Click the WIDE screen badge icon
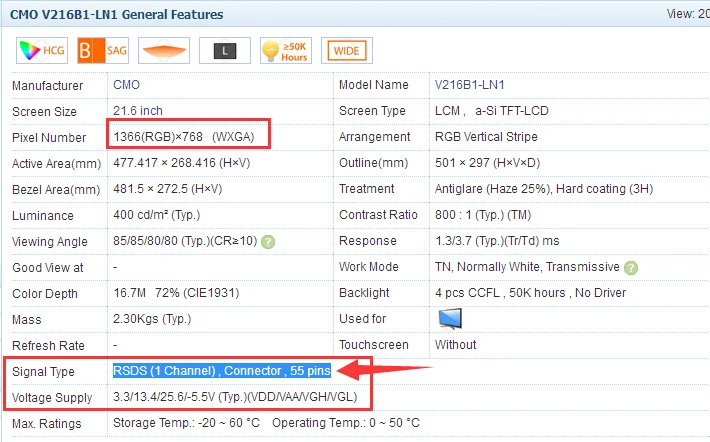 point(347,50)
